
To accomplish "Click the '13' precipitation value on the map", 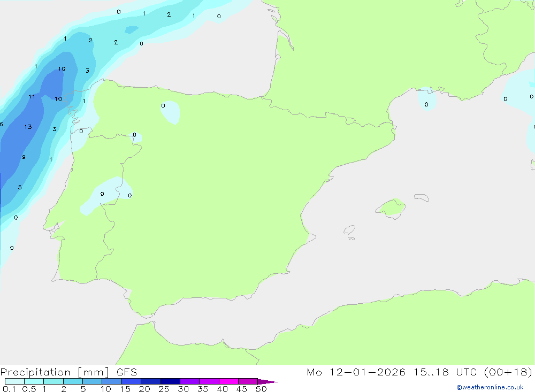I will (x=28, y=127).
